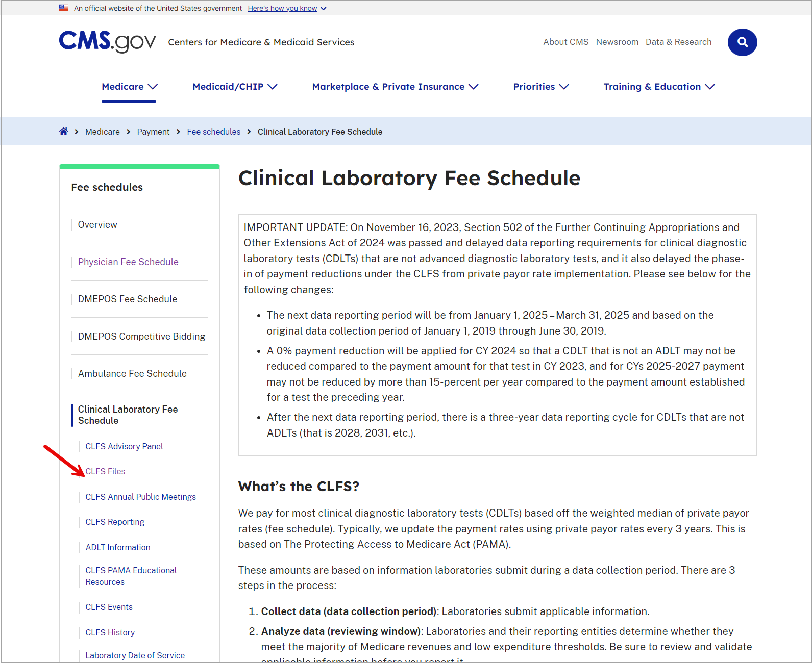The height and width of the screenshot is (663, 812).
Task: Open the Priorities dropdown menu
Action: (541, 87)
